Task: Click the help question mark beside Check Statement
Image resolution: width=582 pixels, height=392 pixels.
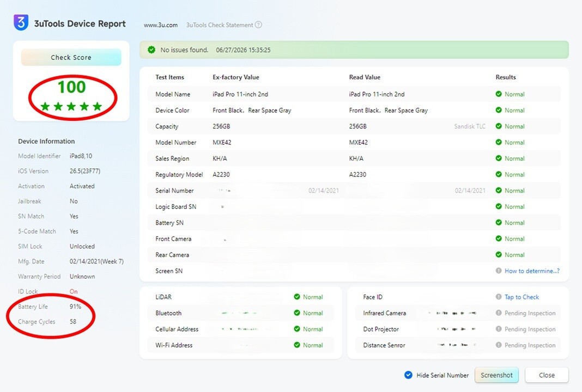Action: point(258,25)
